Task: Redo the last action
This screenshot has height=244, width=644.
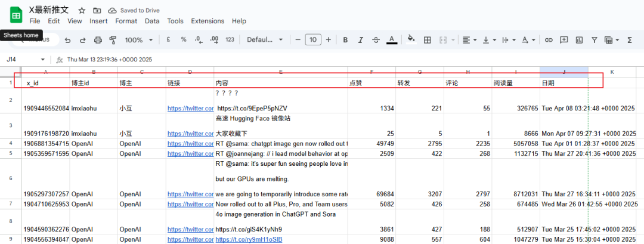Action: [x=82, y=40]
